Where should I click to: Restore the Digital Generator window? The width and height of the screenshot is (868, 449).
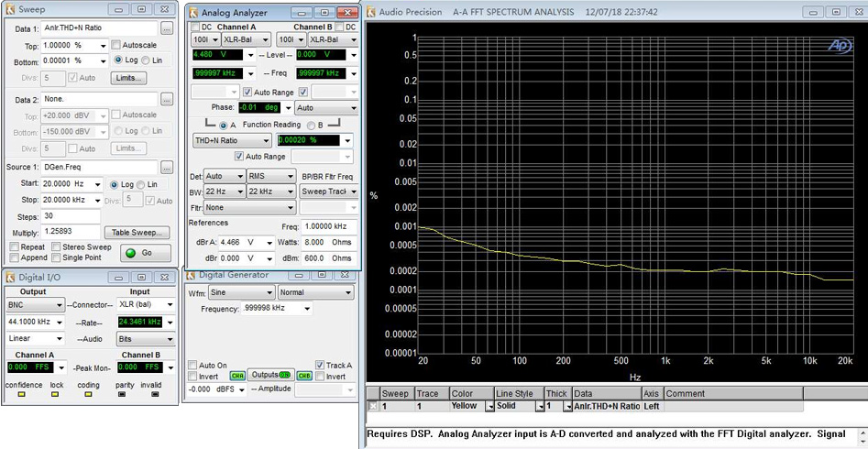click(324, 275)
